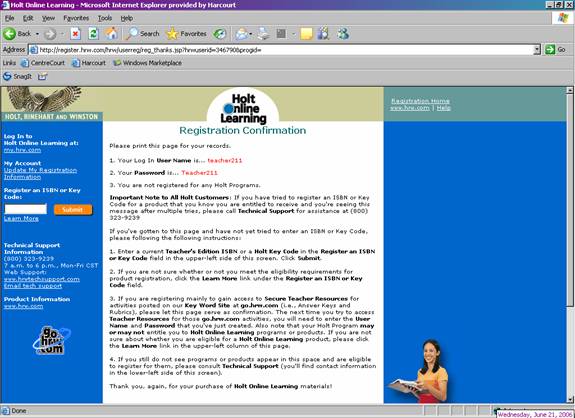Click the student holding book image
The image size is (575, 418).
(419, 371)
